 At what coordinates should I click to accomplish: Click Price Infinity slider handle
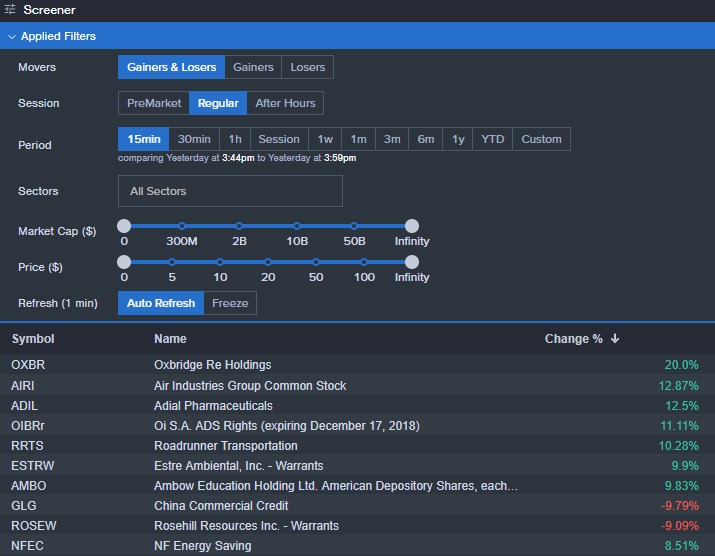[412, 262]
